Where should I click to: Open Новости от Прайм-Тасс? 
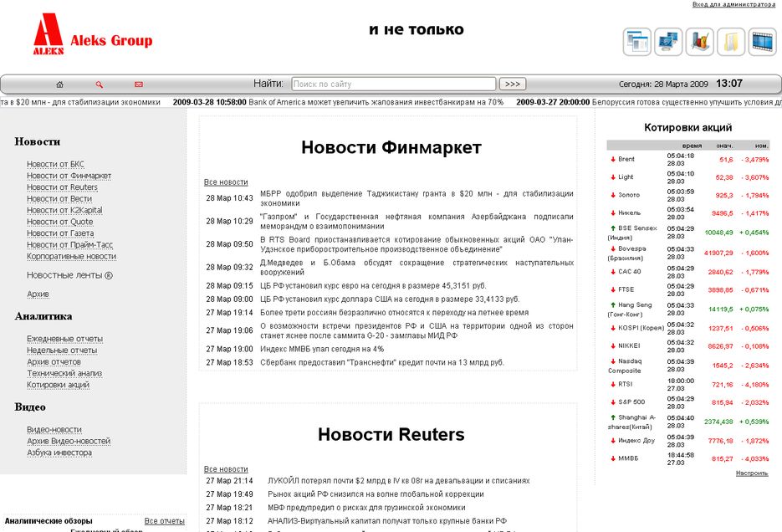pyautogui.click(x=69, y=244)
